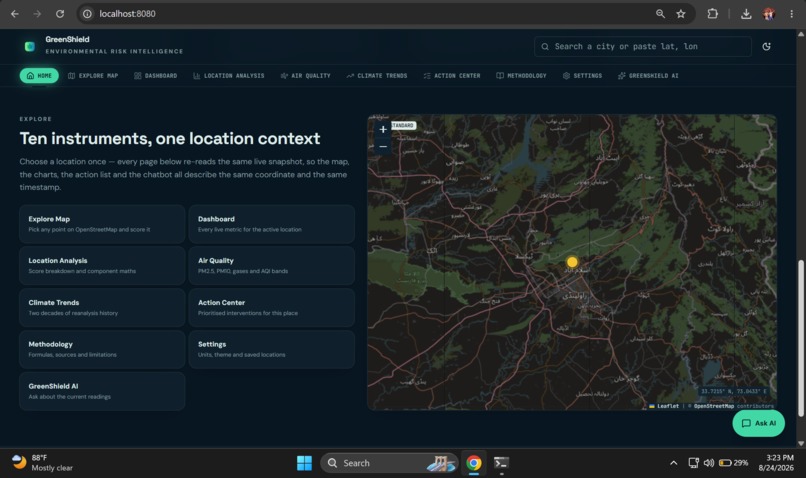Open the clock and date in taskbar
This screenshot has height=478, width=806.
coord(776,463)
